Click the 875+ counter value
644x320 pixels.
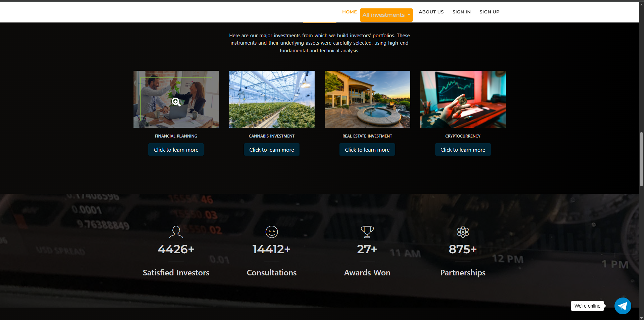click(x=463, y=249)
